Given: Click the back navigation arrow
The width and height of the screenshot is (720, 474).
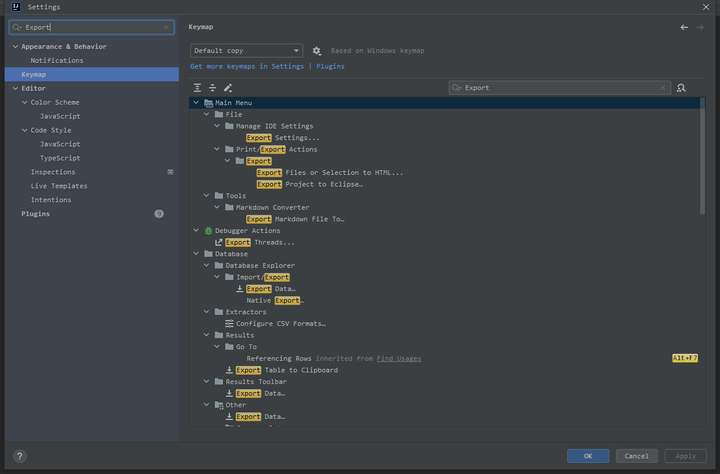Looking at the screenshot, I should pos(684,27).
